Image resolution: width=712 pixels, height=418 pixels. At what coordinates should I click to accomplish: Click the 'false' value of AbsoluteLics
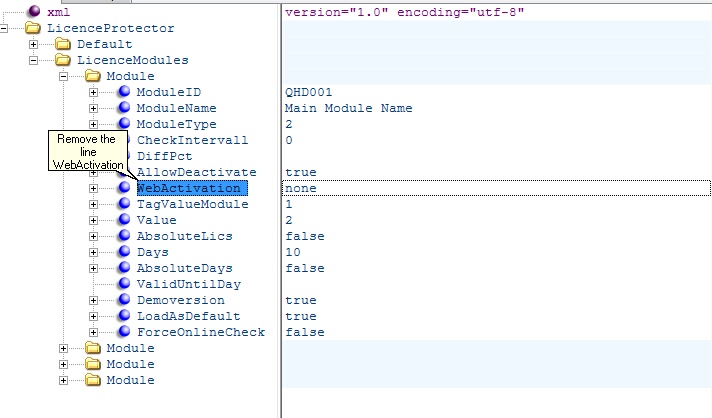305,236
